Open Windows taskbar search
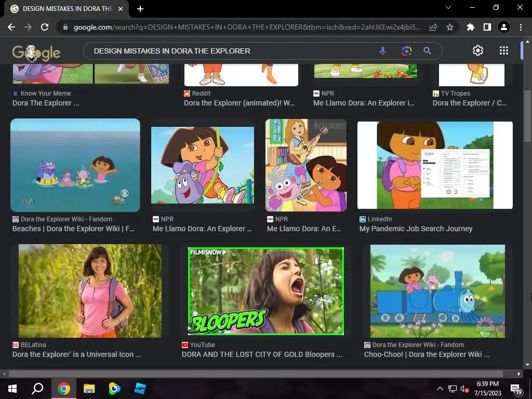This screenshot has height=399, width=532. (37, 389)
